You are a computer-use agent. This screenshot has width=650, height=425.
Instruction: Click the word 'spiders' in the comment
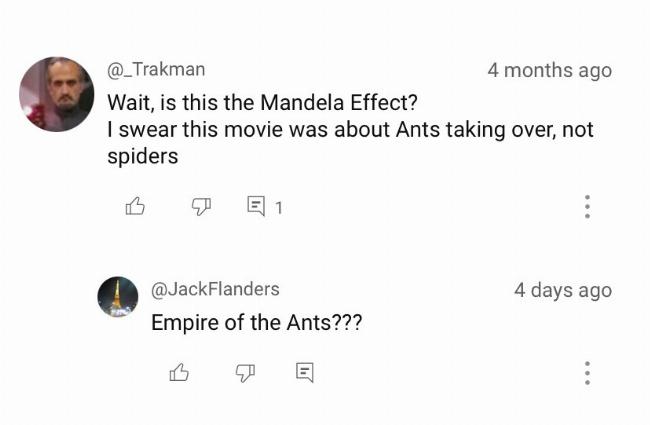(143, 157)
